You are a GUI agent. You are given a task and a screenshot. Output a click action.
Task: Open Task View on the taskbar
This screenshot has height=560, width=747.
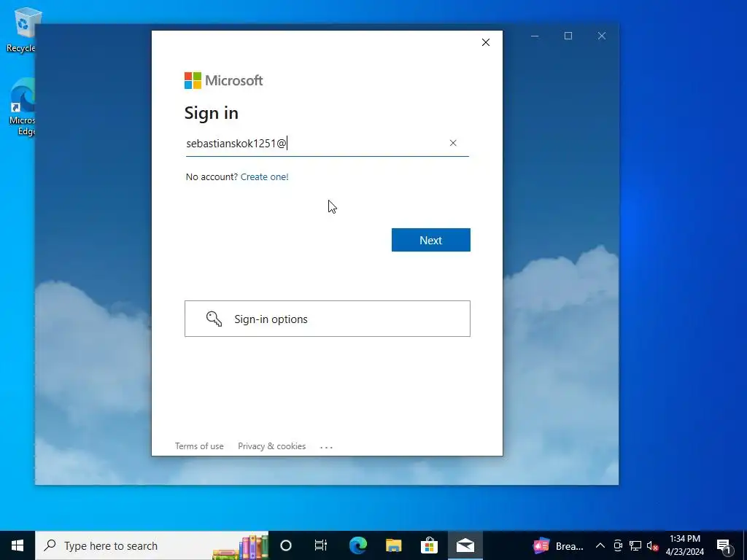(321, 545)
